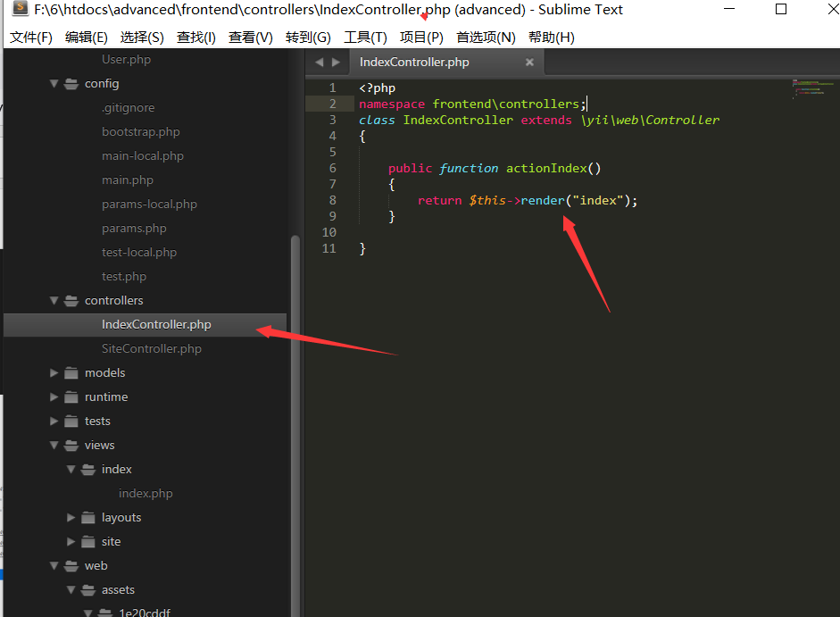Open main-local.php in sidebar
840x617 pixels.
click(x=143, y=156)
